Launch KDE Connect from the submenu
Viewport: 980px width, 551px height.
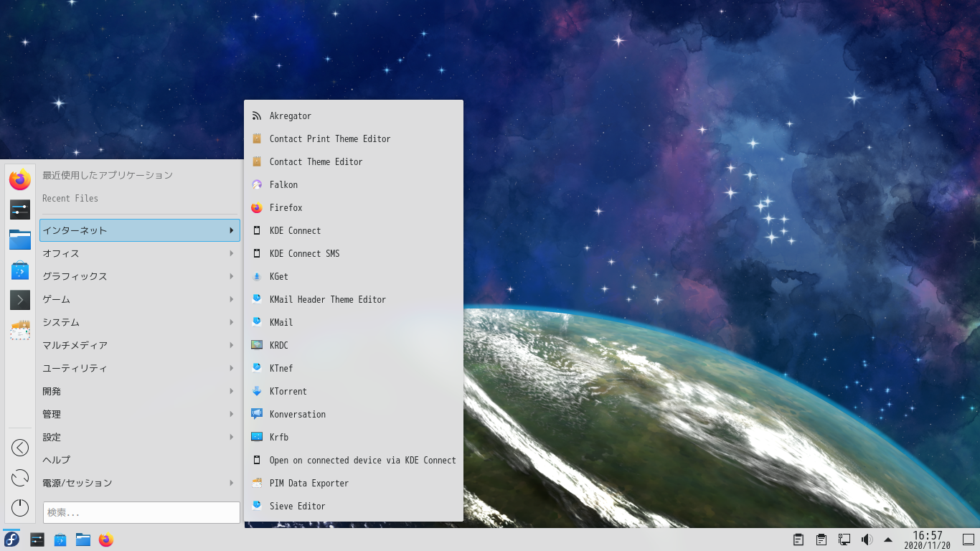click(x=354, y=230)
